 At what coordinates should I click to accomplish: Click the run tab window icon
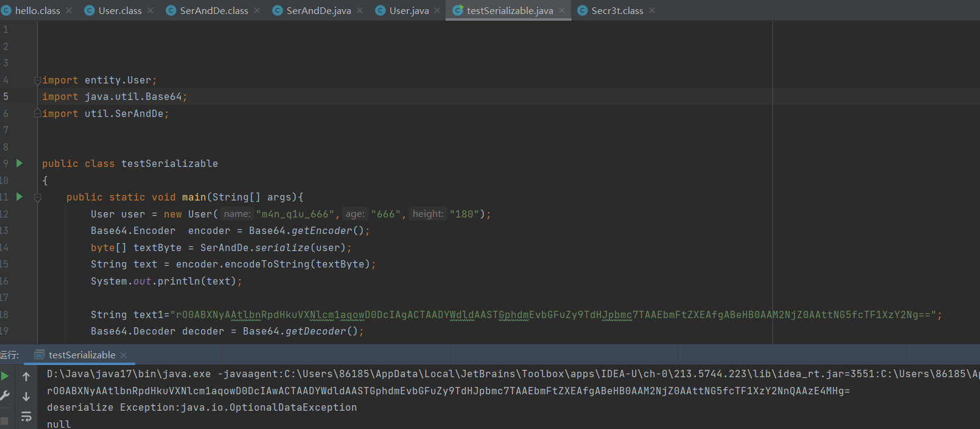coord(40,355)
